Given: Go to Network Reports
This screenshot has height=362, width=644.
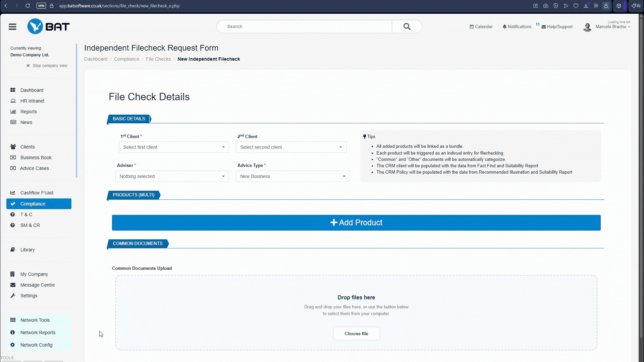Looking at the screenshot, I should point(38,333).
